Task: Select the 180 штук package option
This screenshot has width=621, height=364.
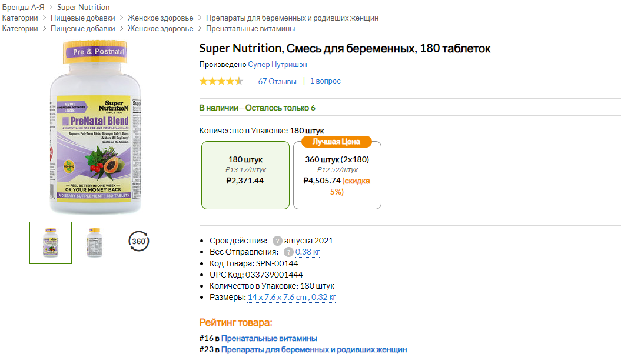Action: (x=245, y=175)
